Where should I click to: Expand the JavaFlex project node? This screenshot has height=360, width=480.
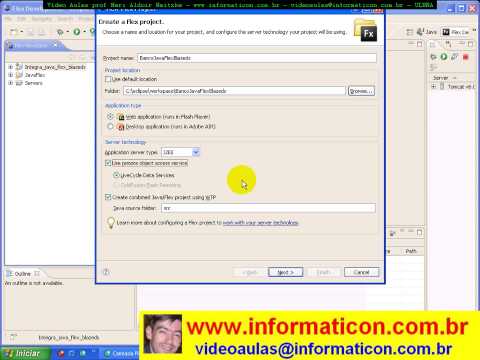coord(10,75)
